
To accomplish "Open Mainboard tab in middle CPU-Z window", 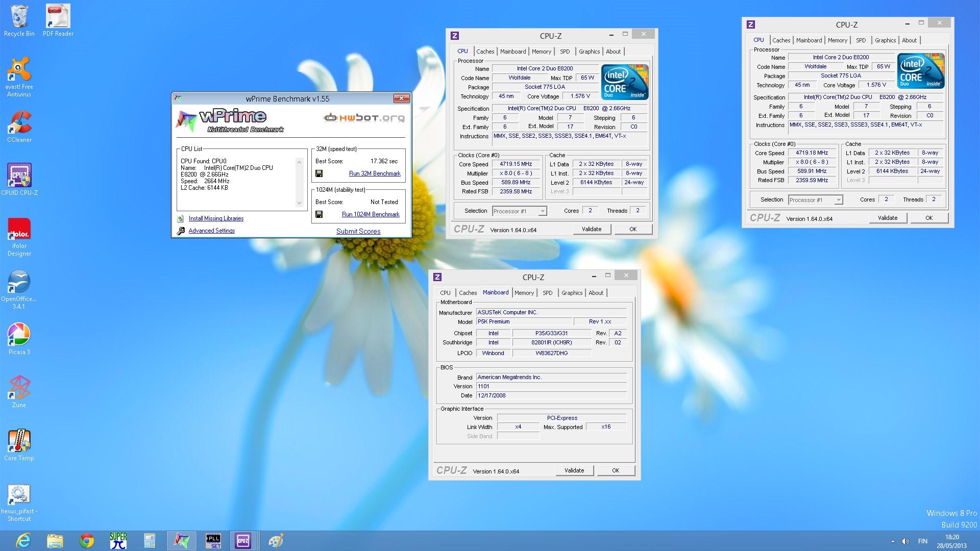I will coord(513,52).
